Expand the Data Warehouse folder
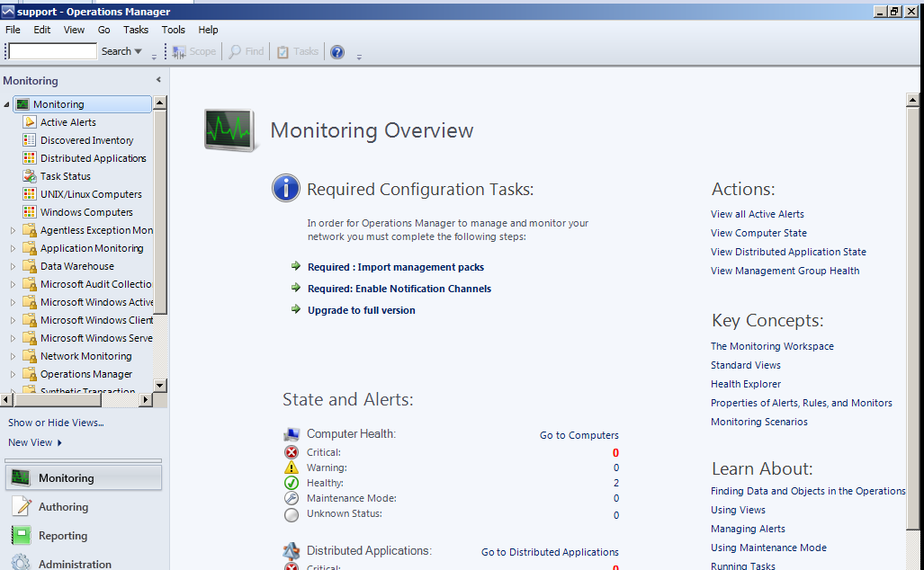924x570 pixels. [x=13, y=266]
